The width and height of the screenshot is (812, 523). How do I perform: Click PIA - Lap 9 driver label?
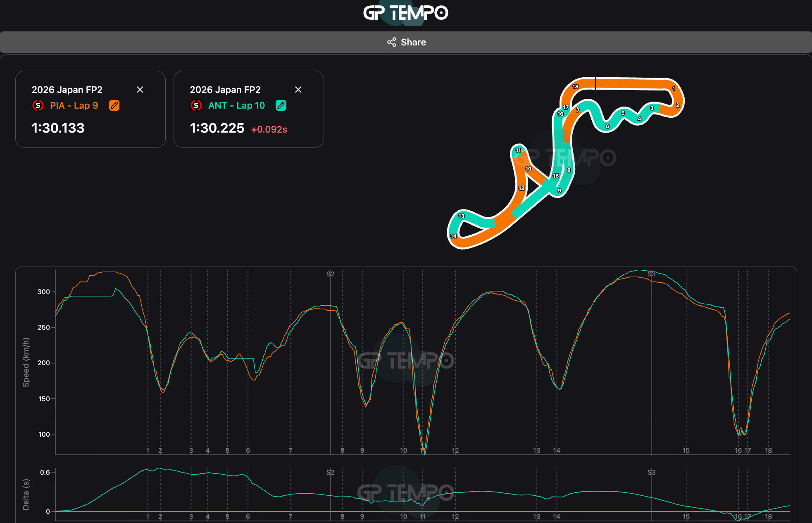pyautogui.click(x=74, y=105)
